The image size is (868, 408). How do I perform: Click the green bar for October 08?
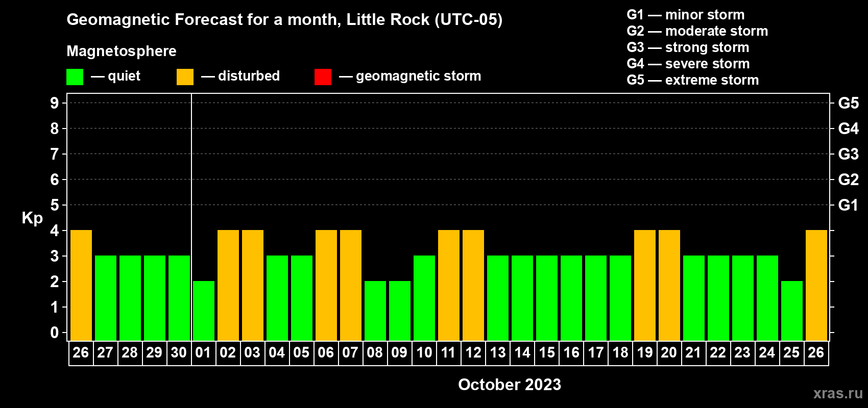[375, 311]
